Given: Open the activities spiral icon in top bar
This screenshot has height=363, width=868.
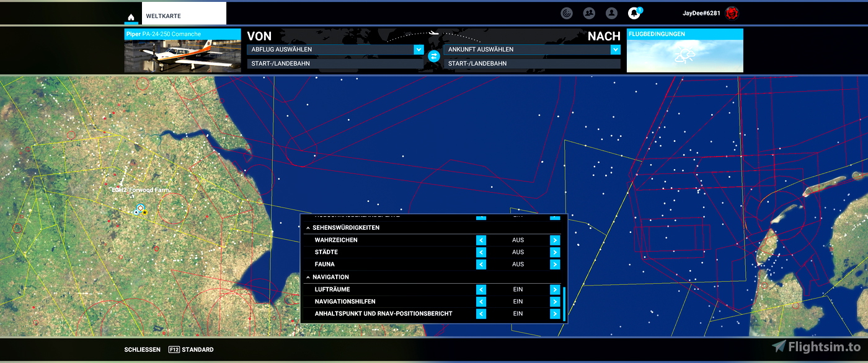Looking at the screenshot, I should coord(566,12).
